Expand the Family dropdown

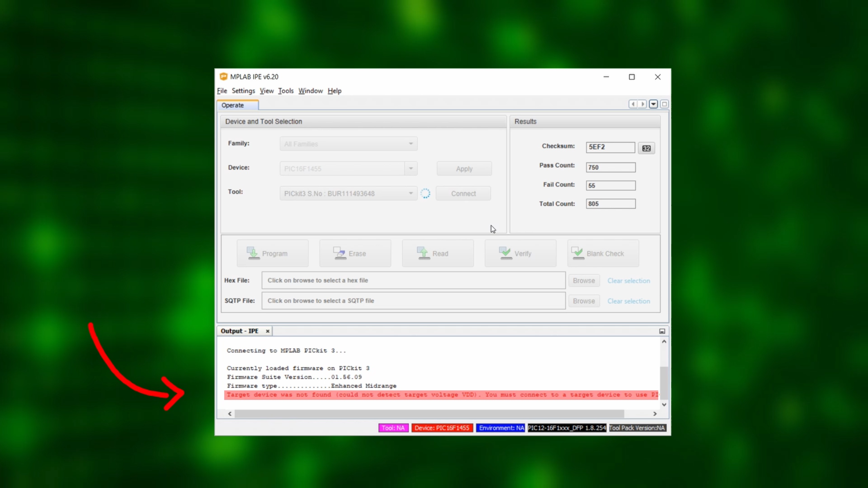click(x=411, y=144)
